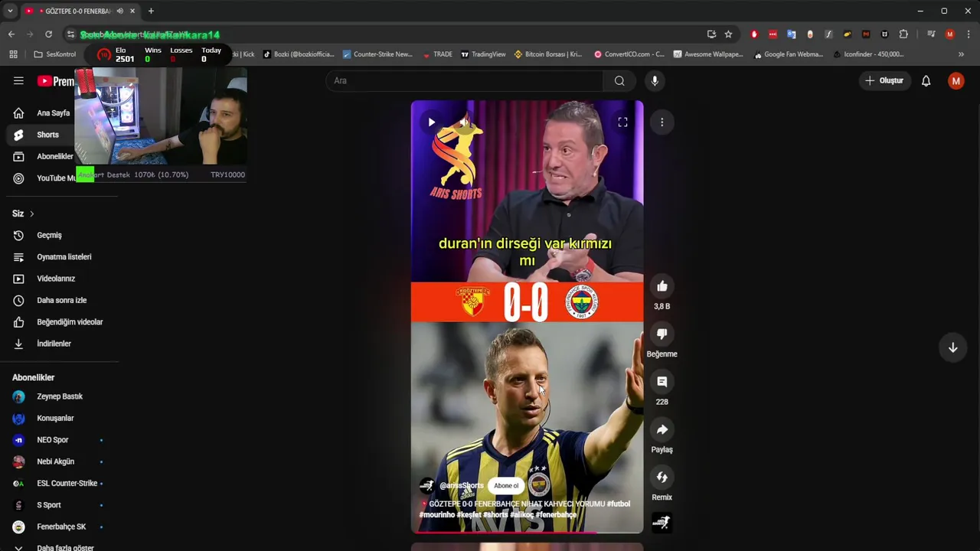
Task: Click the Ara search input field
Action: pos(464,80)
